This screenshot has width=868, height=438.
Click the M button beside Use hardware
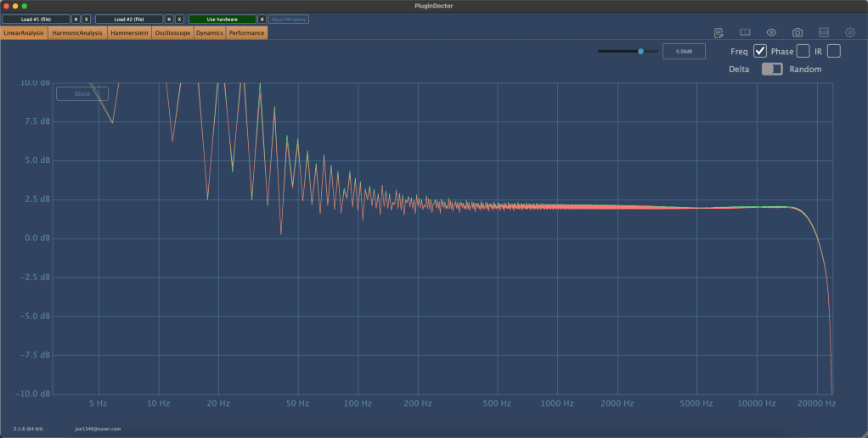pos(262,19)
